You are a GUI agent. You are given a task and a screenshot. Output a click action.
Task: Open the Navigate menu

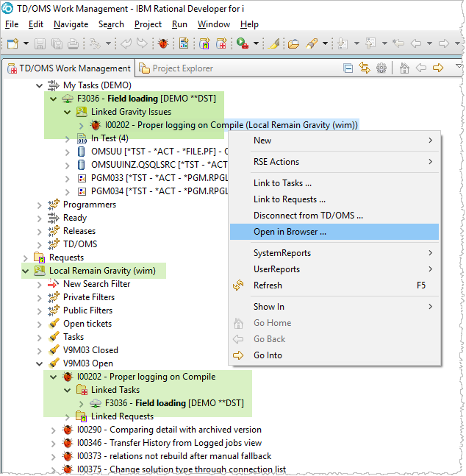tap(71, 24)
